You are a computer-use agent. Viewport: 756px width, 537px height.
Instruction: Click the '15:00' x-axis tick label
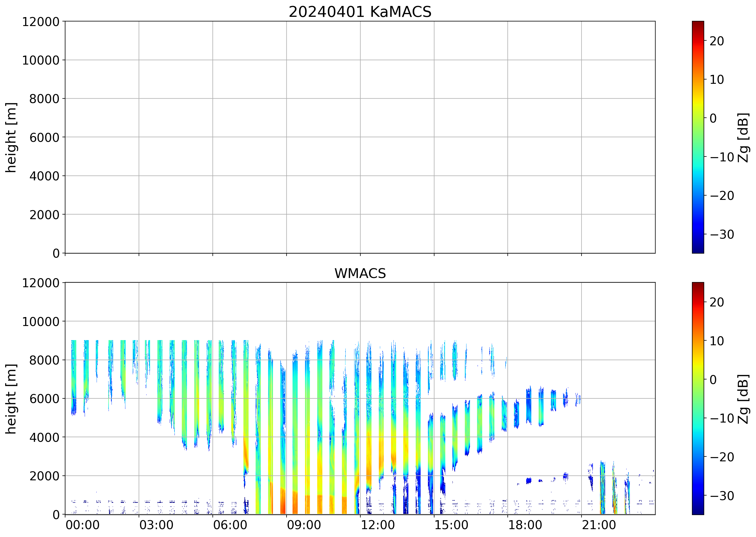(x=451, y=525)
